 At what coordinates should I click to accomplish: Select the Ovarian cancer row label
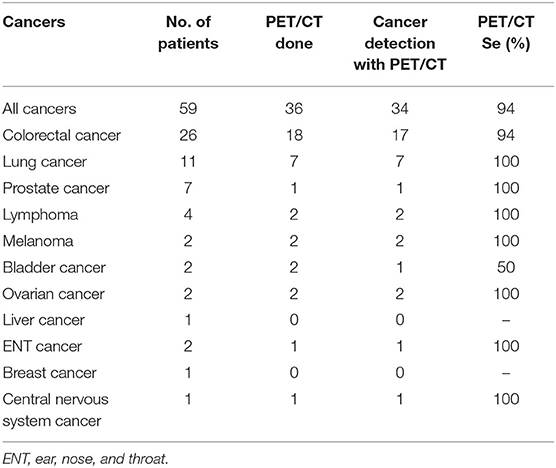(54, 294)
